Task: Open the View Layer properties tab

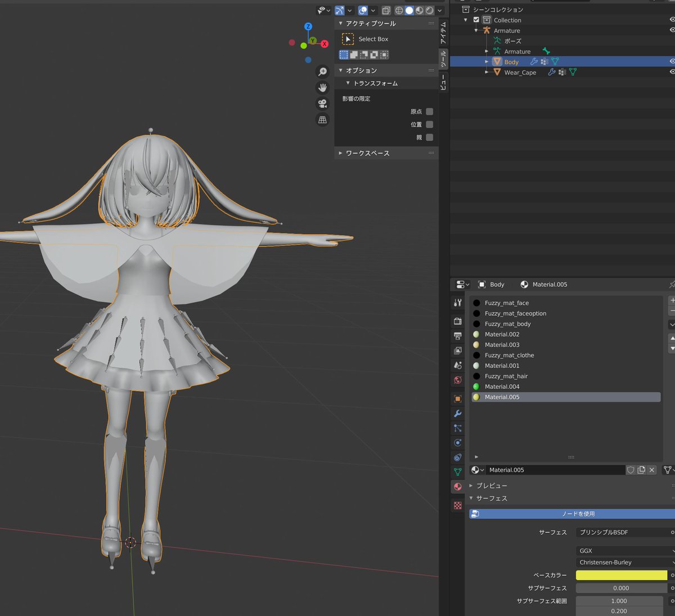Action: [458, 350]
